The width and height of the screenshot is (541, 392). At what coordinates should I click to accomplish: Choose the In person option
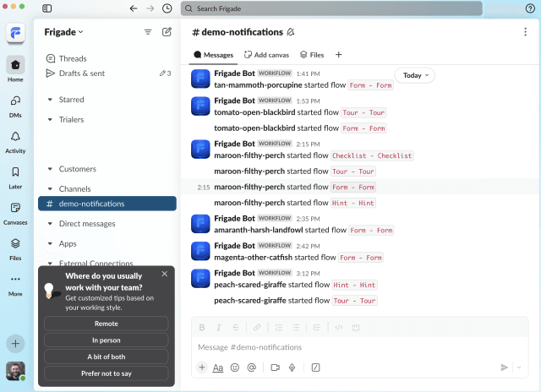click(107, 340)
